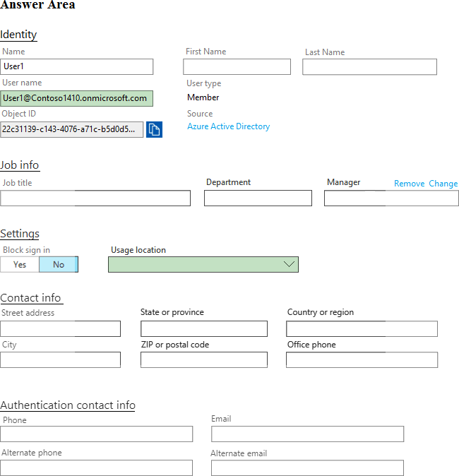459x476 pixels.
Task: Click the Remove manager link
Action: point(409,184)
